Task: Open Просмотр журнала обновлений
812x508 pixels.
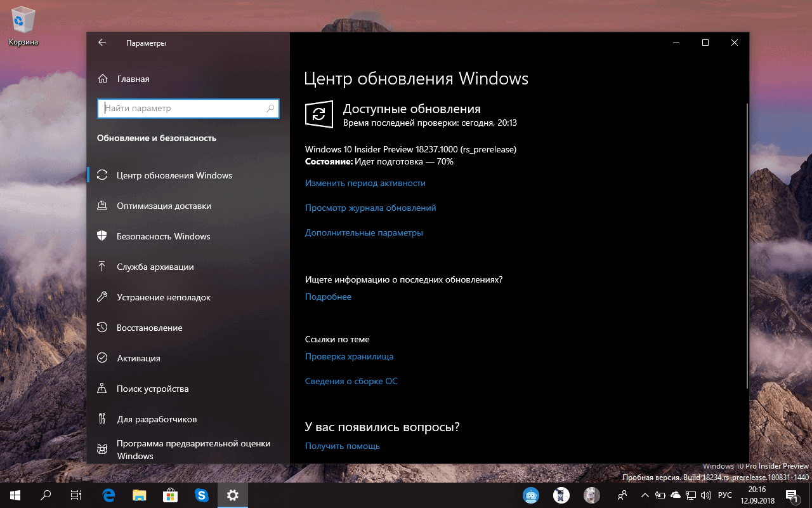Action: click(370, 208)
